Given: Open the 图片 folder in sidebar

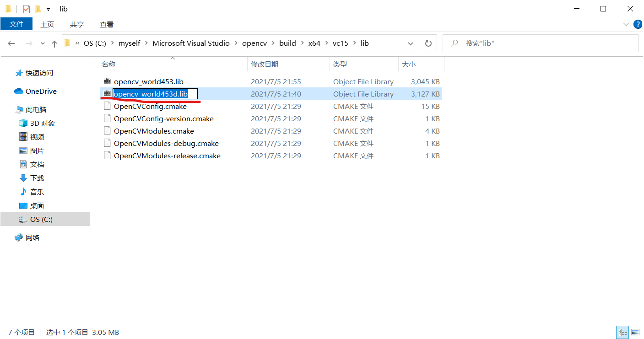Looking at the screenshot, I should (32, 151).
